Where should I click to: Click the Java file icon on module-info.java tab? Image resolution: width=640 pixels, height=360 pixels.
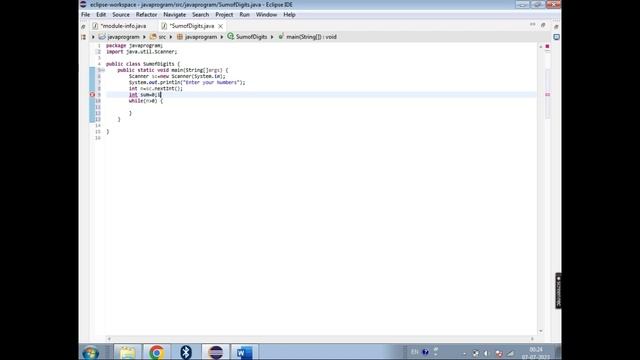pyautogui.click(x=95, y=26)
